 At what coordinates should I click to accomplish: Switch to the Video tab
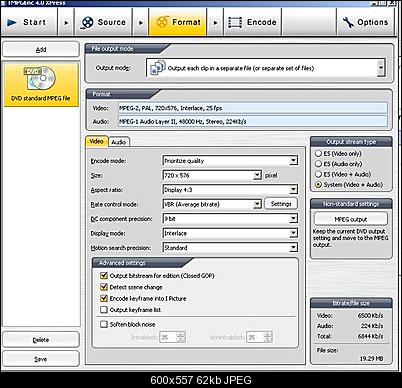click(x=97, y=141)
